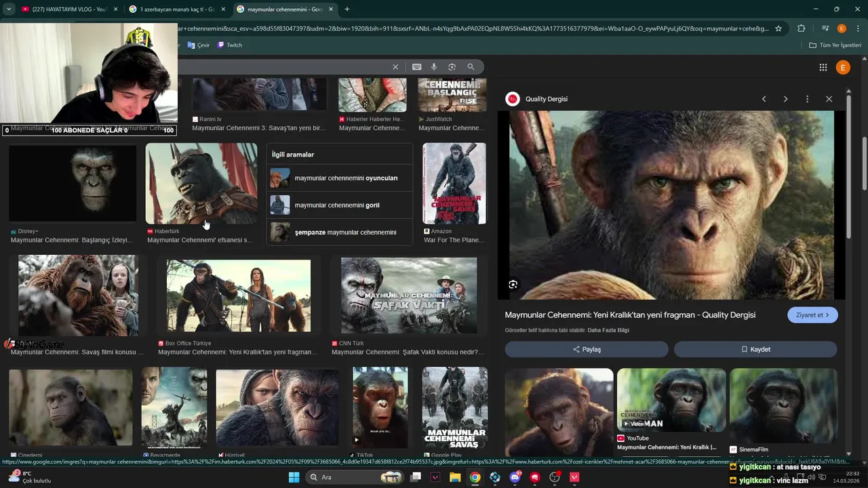This screenshot has width=868, height=488.
Task: Show previous image in preview panel
Action: tap(764, 99)
